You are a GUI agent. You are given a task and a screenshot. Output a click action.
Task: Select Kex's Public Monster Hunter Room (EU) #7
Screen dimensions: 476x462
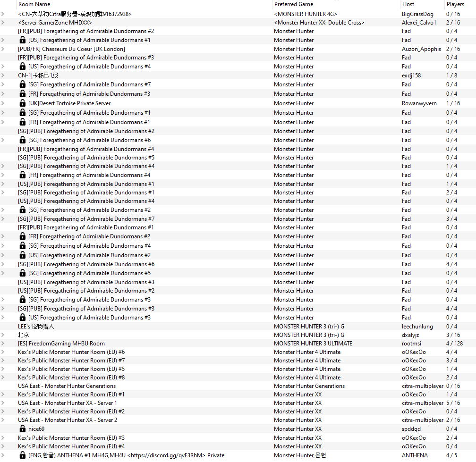[x=238, y=361]
